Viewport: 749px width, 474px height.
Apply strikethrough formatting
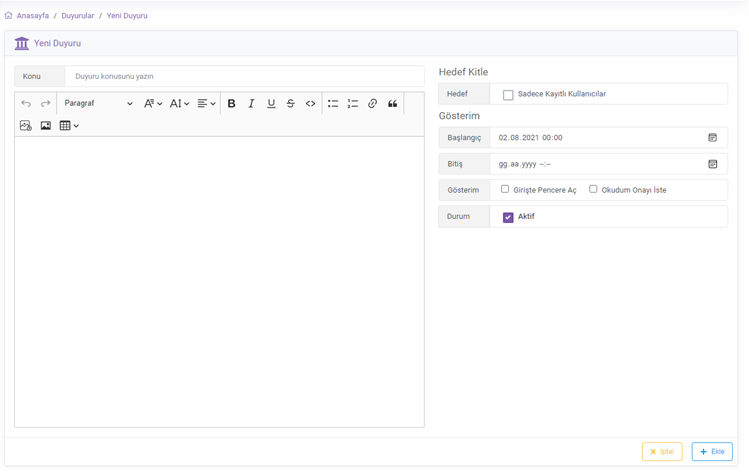[291, 104]
